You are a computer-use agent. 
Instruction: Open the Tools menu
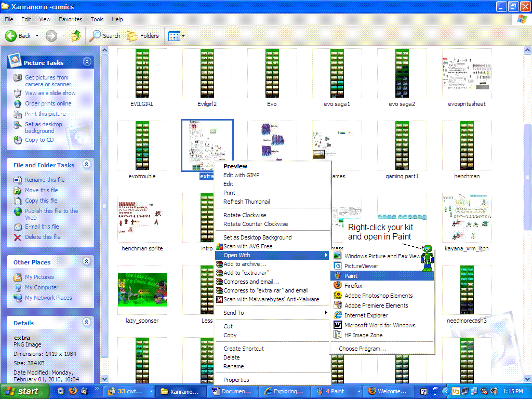(96, 19)
